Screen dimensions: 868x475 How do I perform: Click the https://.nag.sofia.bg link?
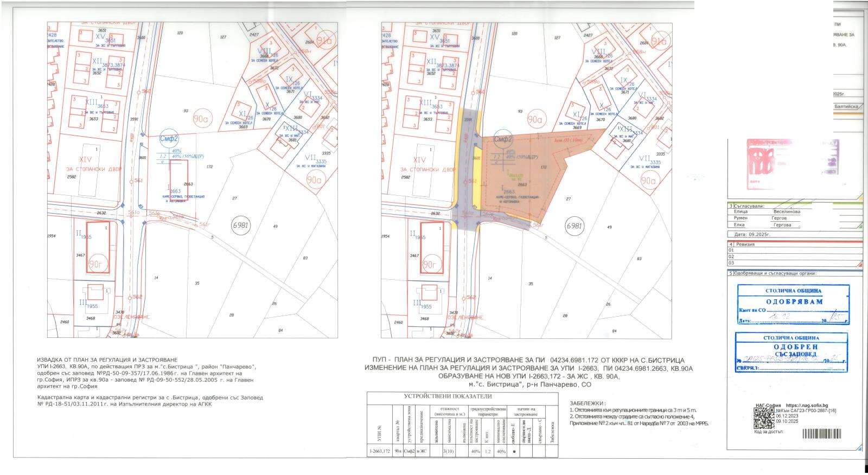[x=807, y=406]
